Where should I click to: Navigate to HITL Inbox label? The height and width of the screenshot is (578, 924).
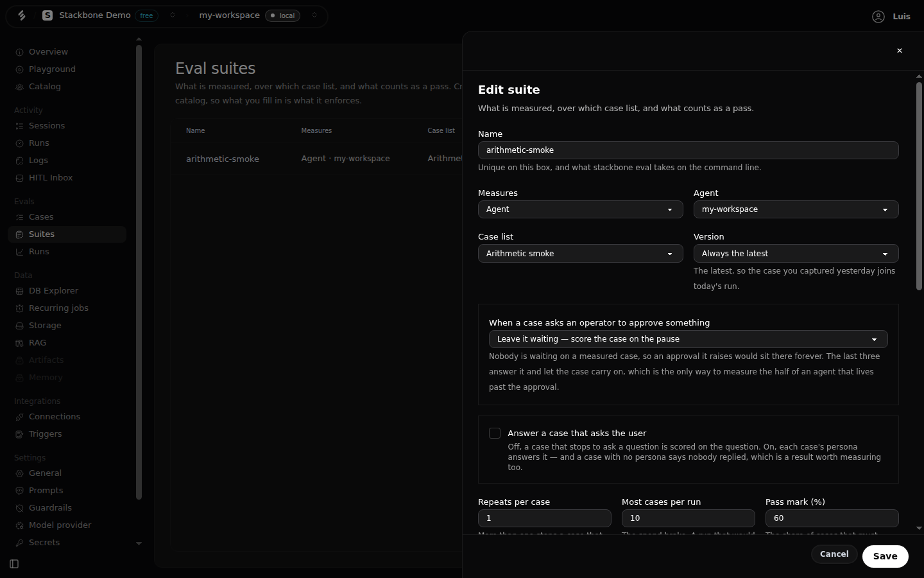pos(51,178)
